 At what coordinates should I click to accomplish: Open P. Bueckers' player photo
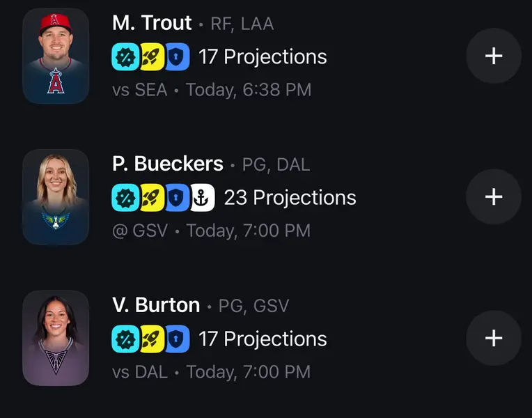coord(56,197)
